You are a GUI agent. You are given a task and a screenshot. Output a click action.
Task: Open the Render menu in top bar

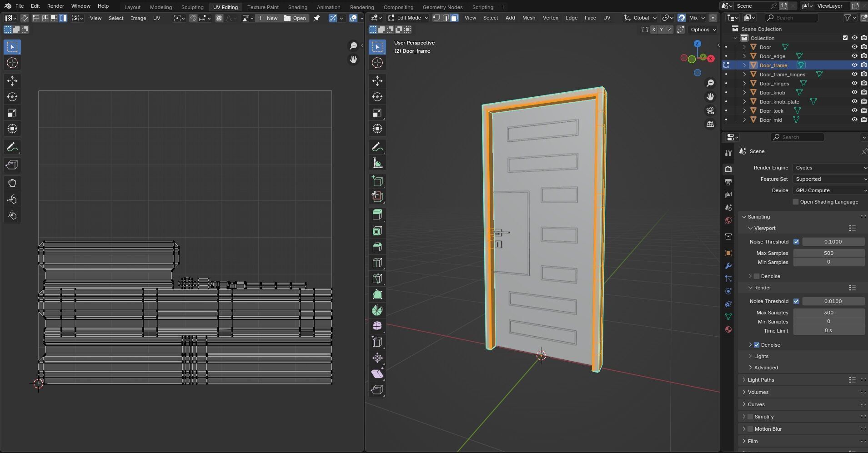tap(55, 6)
